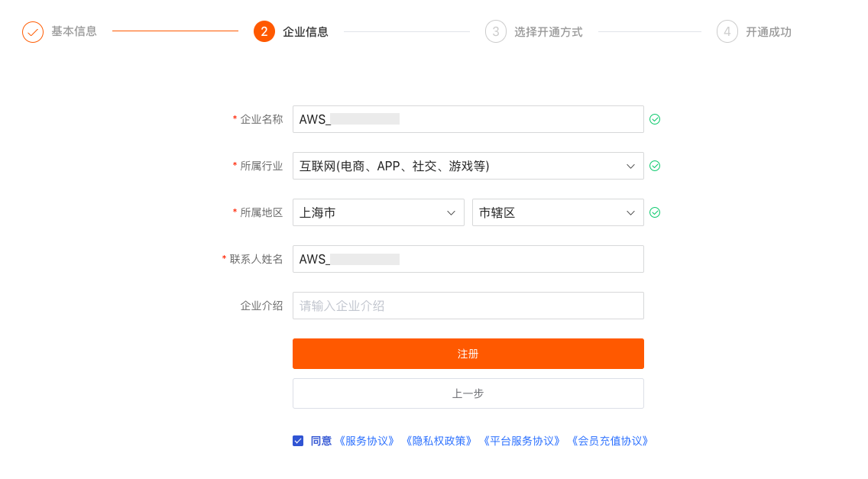
Task: Click the step 3 circle icon
Action: [495, 31]
